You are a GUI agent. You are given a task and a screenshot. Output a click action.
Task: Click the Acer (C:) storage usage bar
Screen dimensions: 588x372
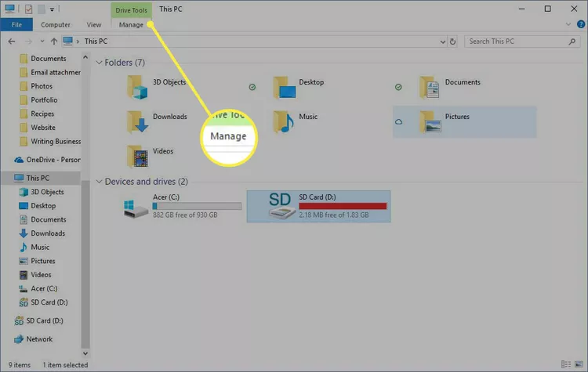point(197,206)
